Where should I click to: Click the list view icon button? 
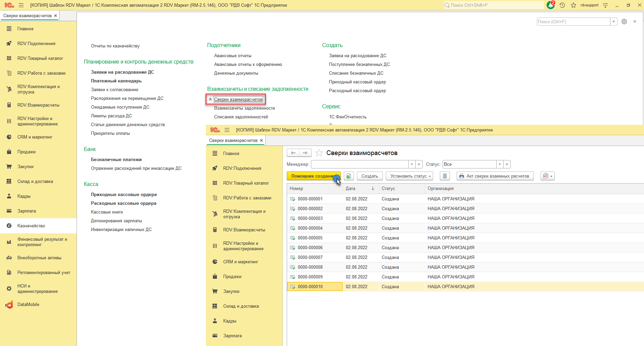point(445,176)
